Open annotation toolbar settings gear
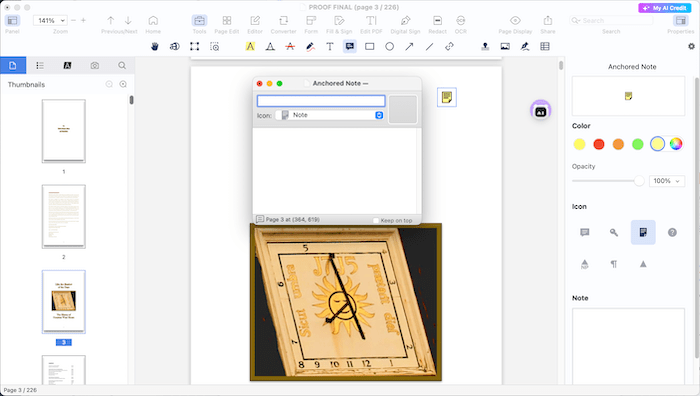700x396 pixels. pyautogui.click(x=692, y=46)
